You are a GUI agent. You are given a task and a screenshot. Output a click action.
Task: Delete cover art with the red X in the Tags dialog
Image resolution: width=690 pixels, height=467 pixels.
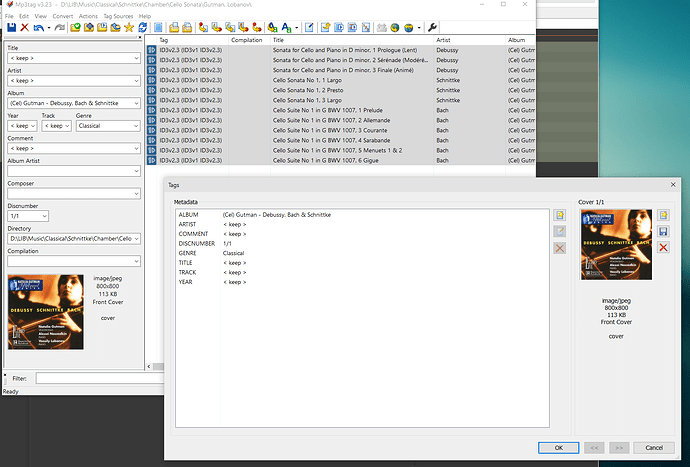point(664,247)
